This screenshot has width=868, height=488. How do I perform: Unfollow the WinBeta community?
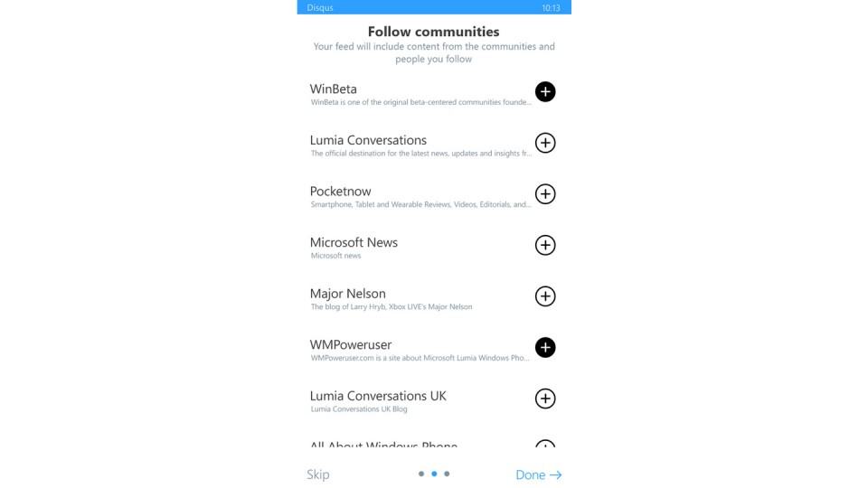545,91
